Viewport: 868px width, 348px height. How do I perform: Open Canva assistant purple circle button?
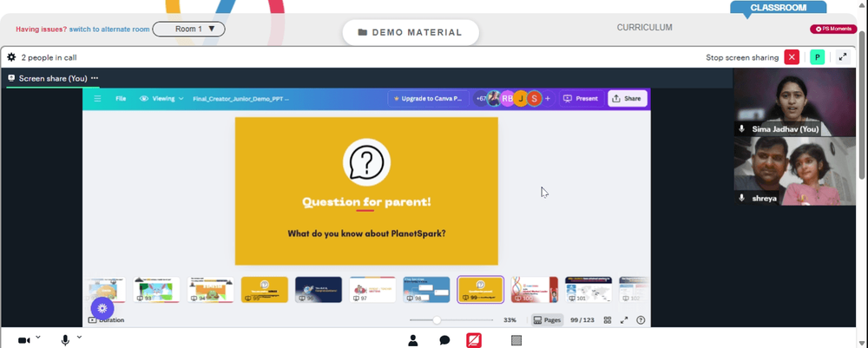point(102,309)
